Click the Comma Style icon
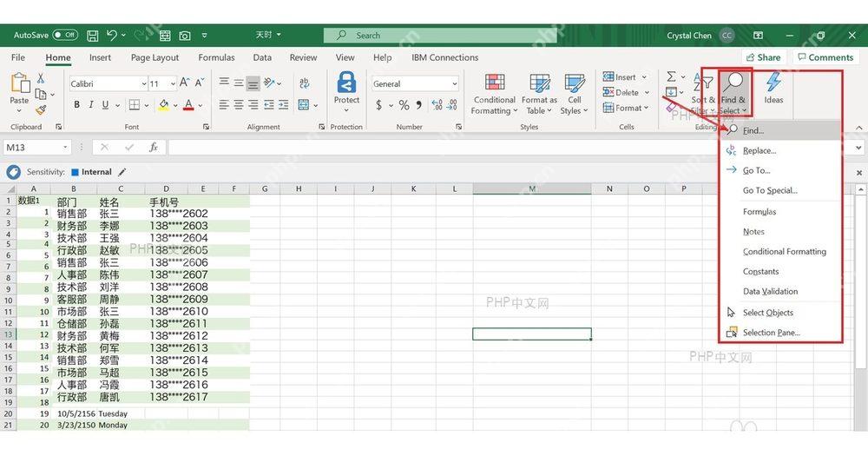 click(x=419, y=105)
